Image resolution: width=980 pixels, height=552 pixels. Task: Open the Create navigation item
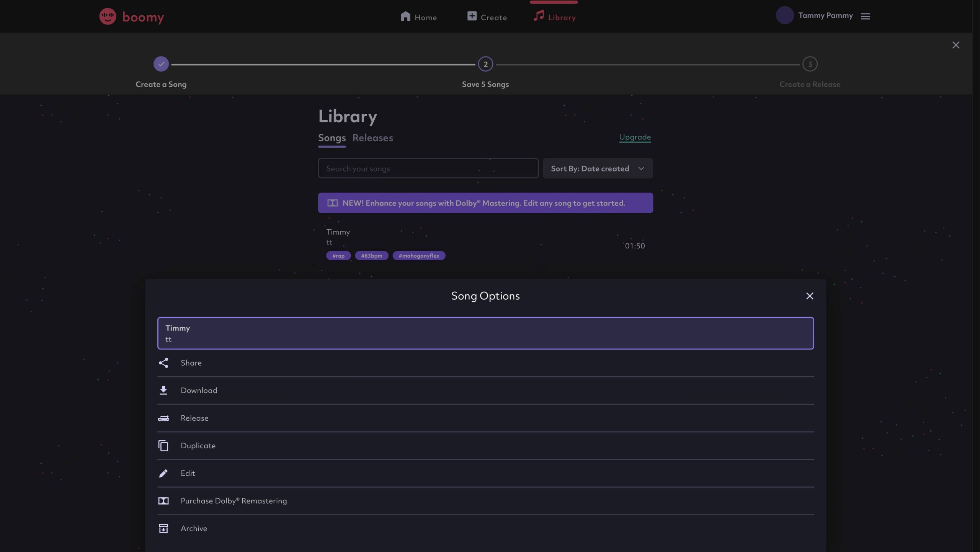pos(487,17)
